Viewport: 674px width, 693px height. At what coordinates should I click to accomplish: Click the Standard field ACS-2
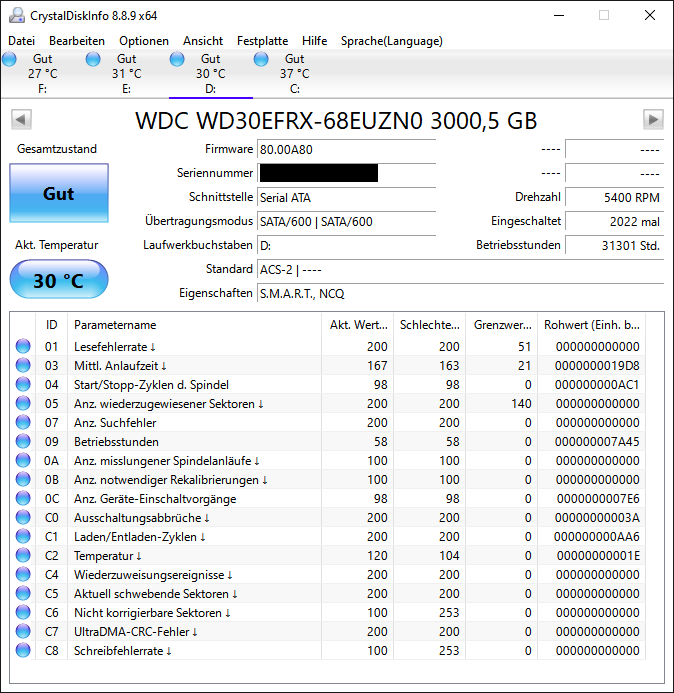click(x=461, y=270)
